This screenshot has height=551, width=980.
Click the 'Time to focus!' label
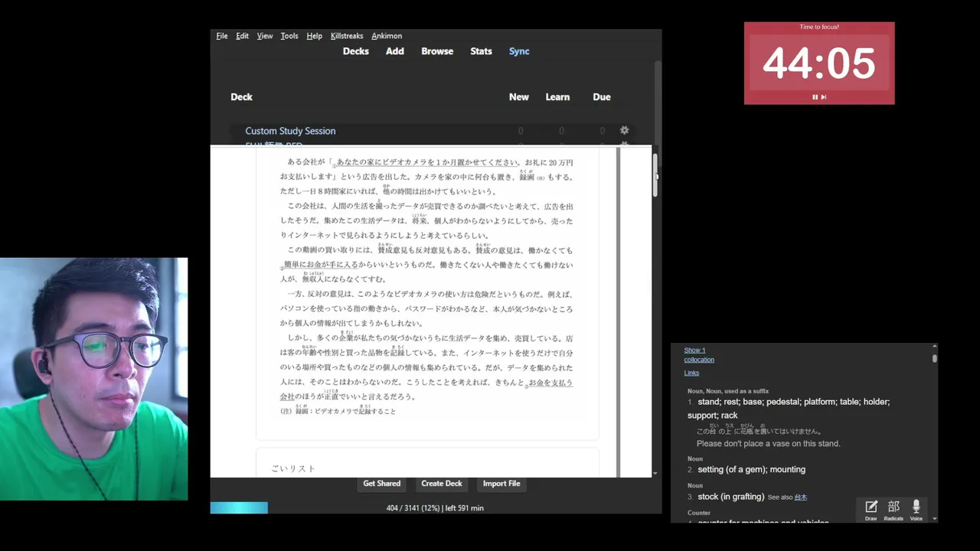coord(819,27)
